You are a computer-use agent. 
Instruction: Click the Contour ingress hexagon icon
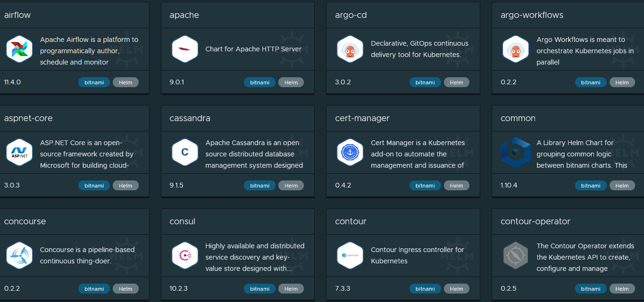[351, 255]
